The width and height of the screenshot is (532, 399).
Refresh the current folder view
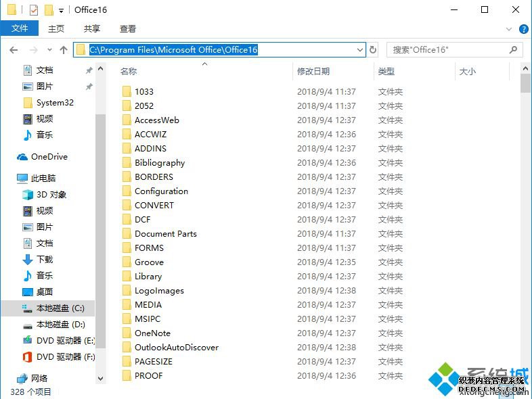[373, 50]
